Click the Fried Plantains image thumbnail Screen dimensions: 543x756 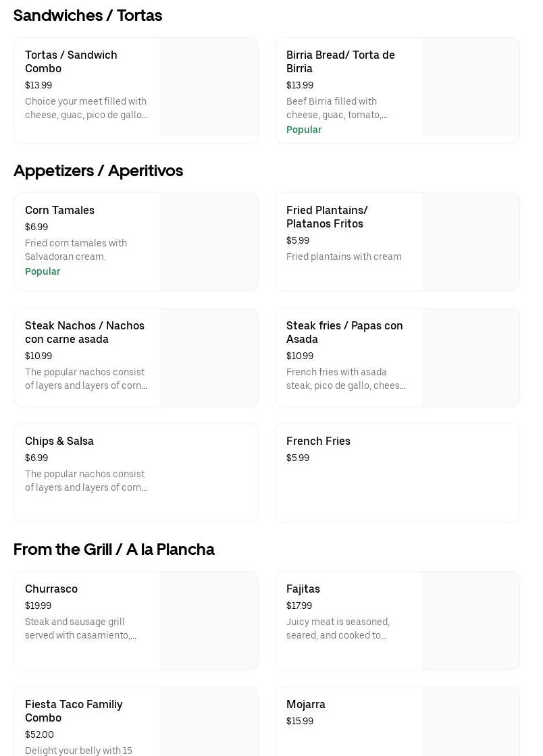(x=471, y=242)
